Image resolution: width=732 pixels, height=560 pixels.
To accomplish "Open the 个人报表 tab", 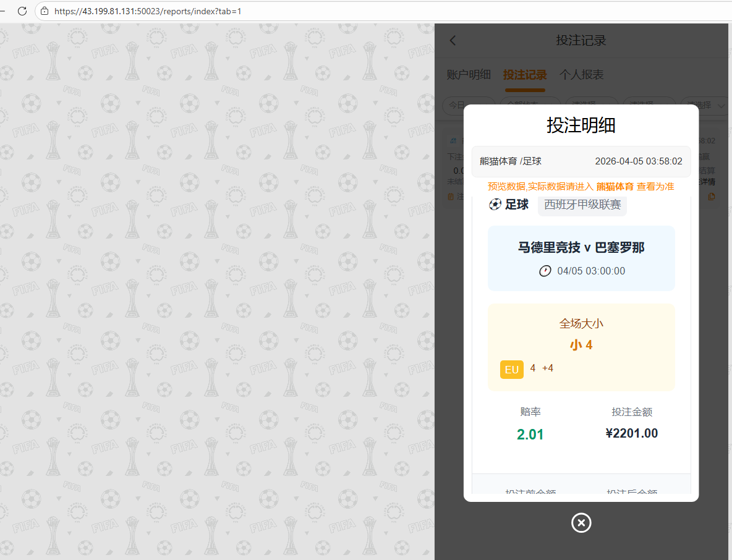I will (x=581, y=75).
